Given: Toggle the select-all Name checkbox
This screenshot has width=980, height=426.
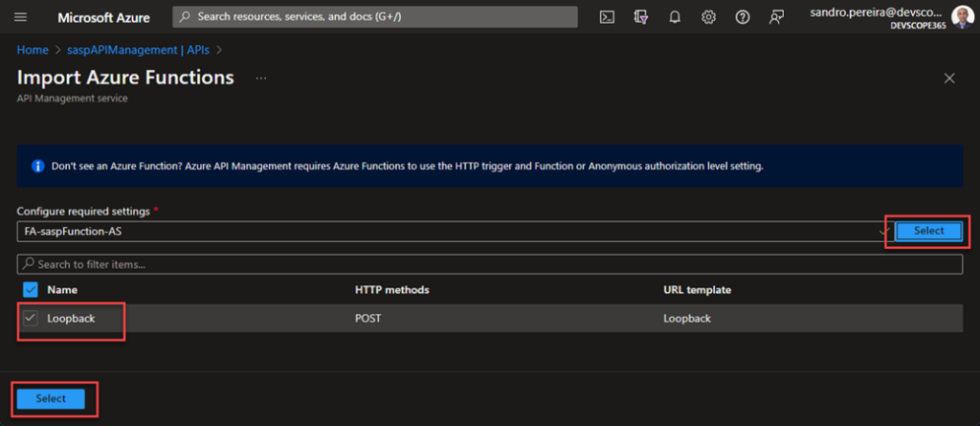Looking at the screenshot, I should [31, 290].
